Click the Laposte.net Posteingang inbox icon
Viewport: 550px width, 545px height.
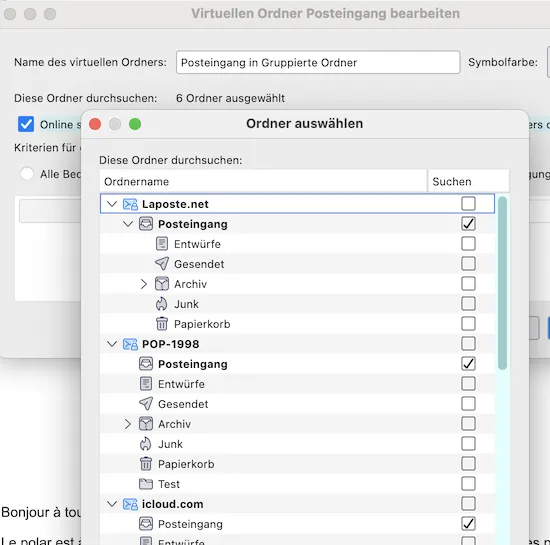coord(146,224)
